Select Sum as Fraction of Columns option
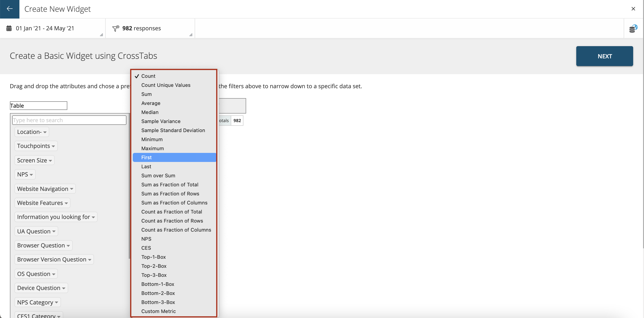Screen dimensions: 644x318 175,202
